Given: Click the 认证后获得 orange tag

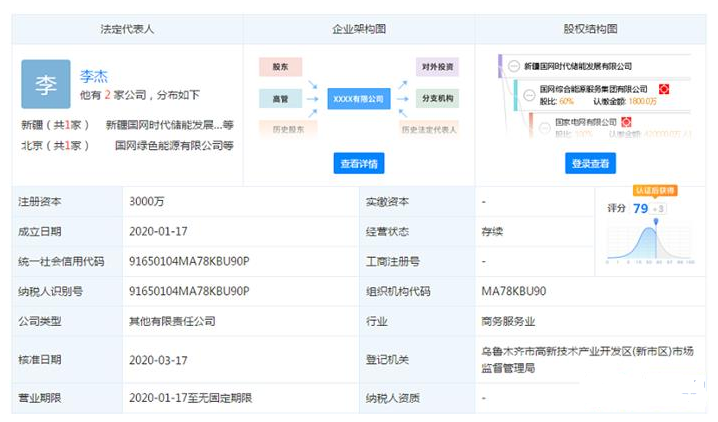Looking at the screenshot, I should click(x=655, y=190).
